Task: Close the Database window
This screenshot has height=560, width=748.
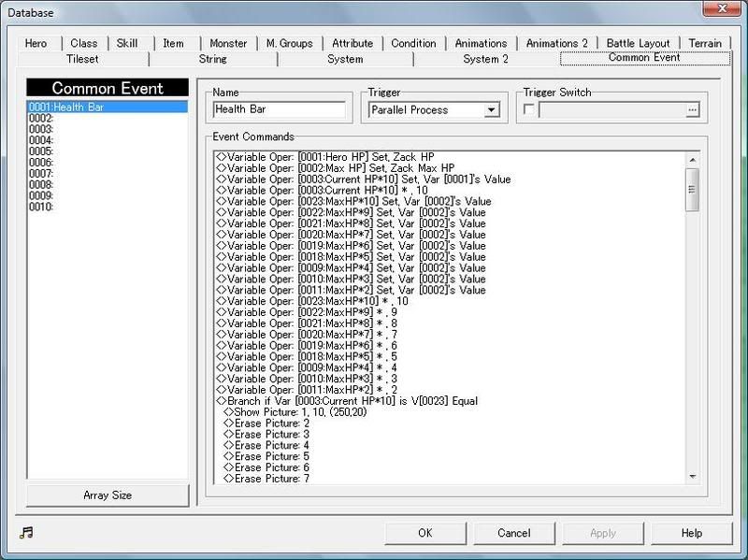Action: pyautogui.click(x=722, y=8)
